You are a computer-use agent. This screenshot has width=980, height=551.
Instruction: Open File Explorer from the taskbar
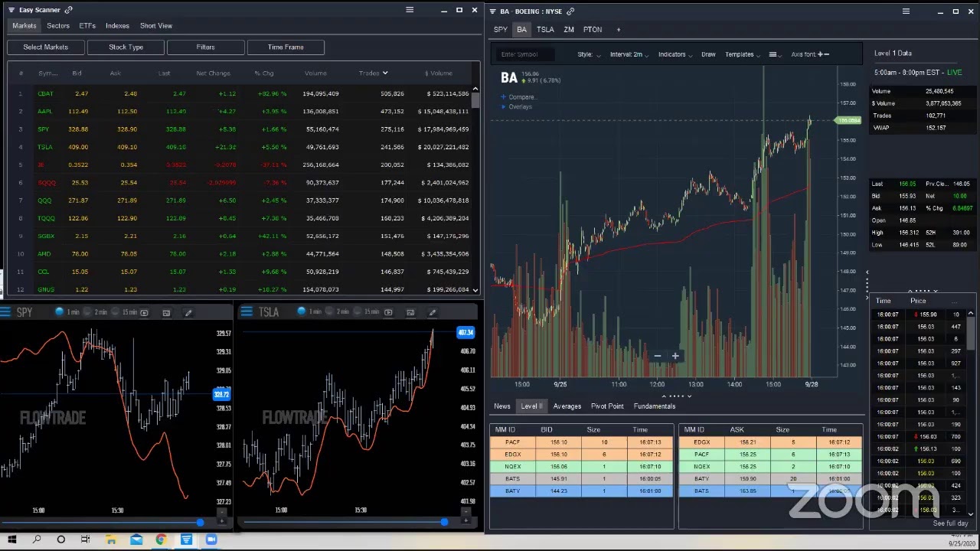coord(111,540)
